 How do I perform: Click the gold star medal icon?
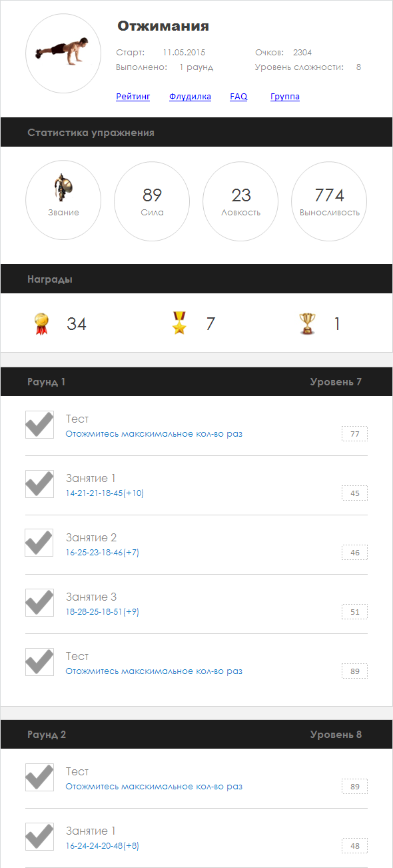(180, 323)
